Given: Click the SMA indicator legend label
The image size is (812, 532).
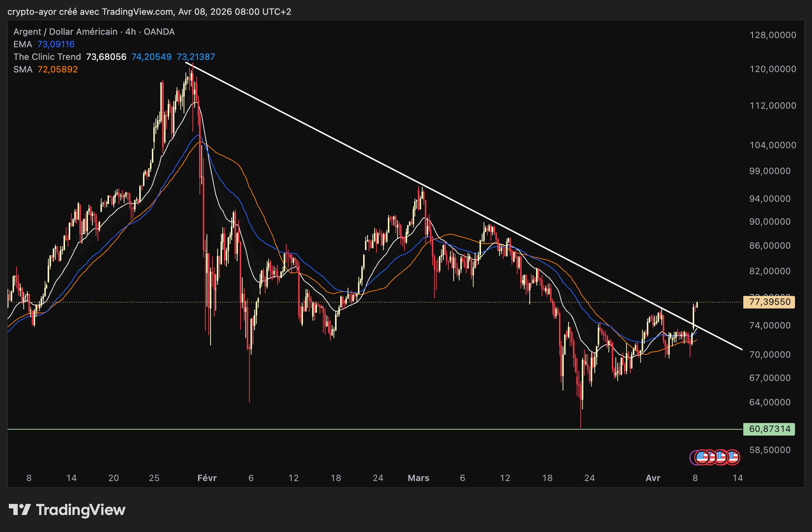Looking at the screenshot, I should [x=23, y=69].
